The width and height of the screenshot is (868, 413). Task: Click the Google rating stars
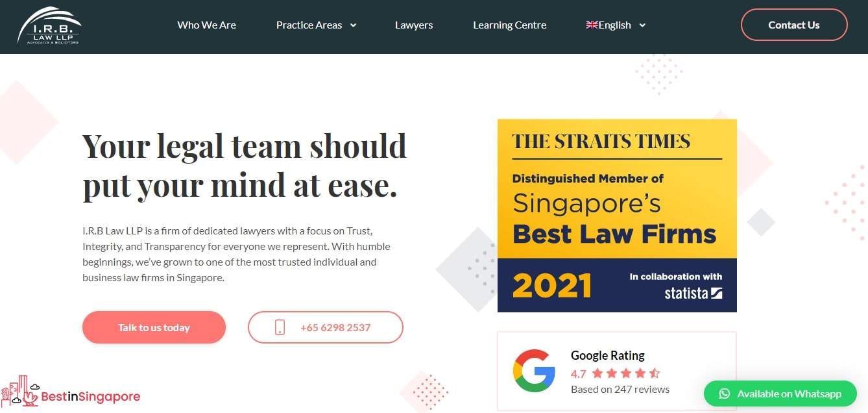[x=625, y=373]
